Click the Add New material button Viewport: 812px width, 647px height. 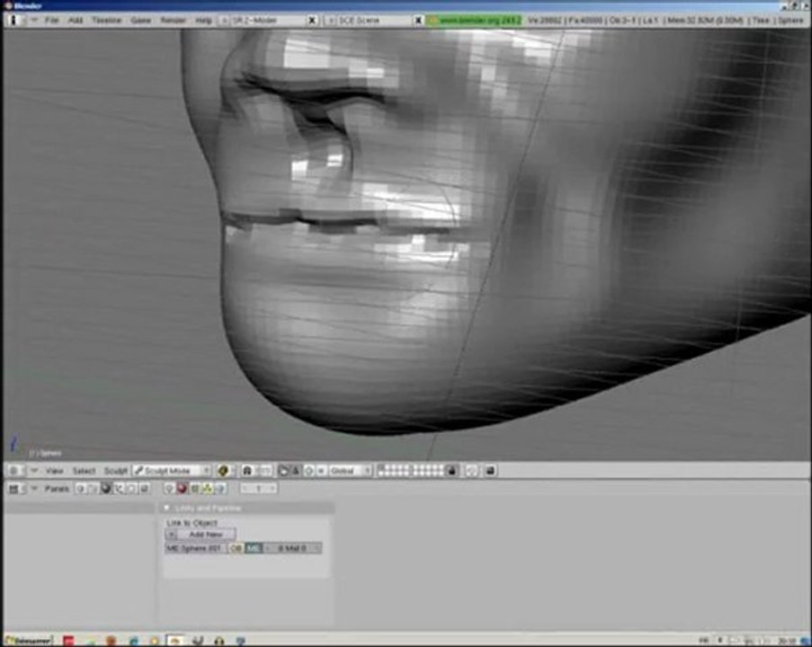[x=206, y=534]
